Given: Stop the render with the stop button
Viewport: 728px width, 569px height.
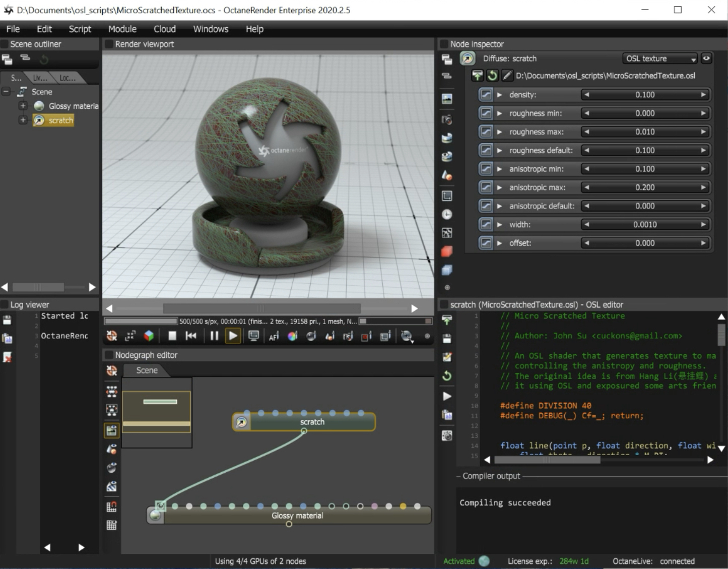Looking at the screenshot, I should pos(172,336).
